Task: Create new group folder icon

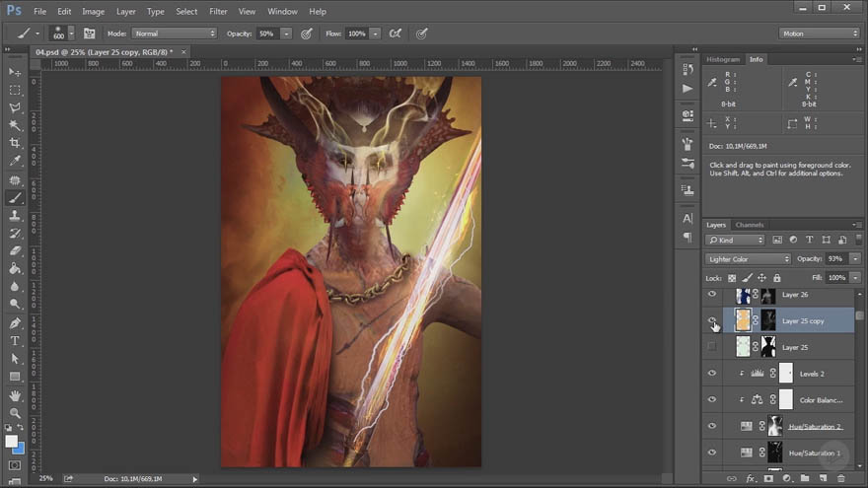Action: tap(805, 478)
